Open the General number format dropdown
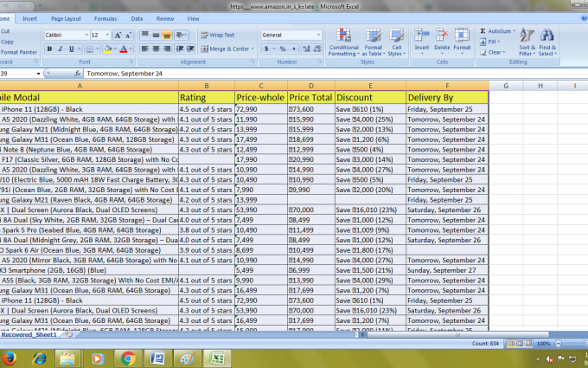This screenshot has height=368, width=588. pos(318,35)
